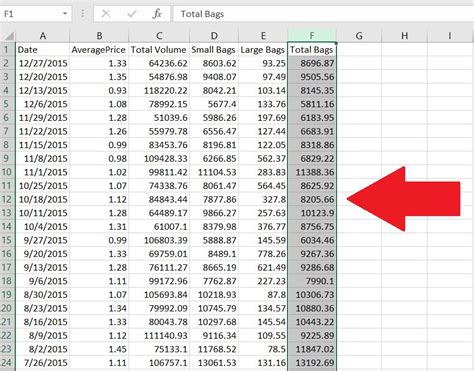Select column D header
Viewport: 474px width, 371px height.
click(x=214, y=36)
